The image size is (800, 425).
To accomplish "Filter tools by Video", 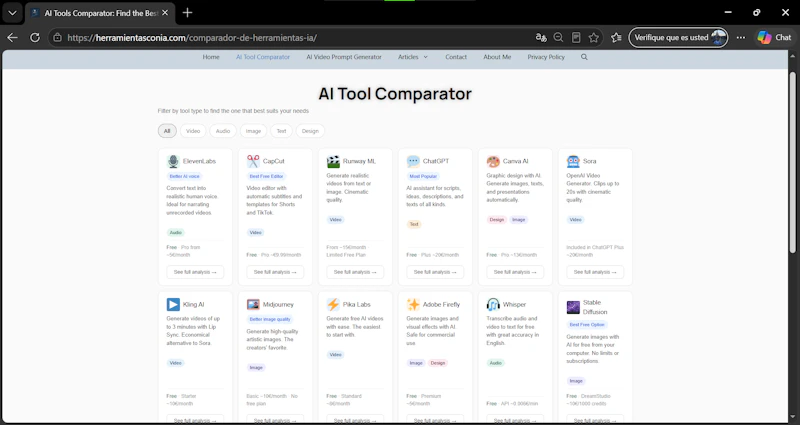I will point(193,131).
